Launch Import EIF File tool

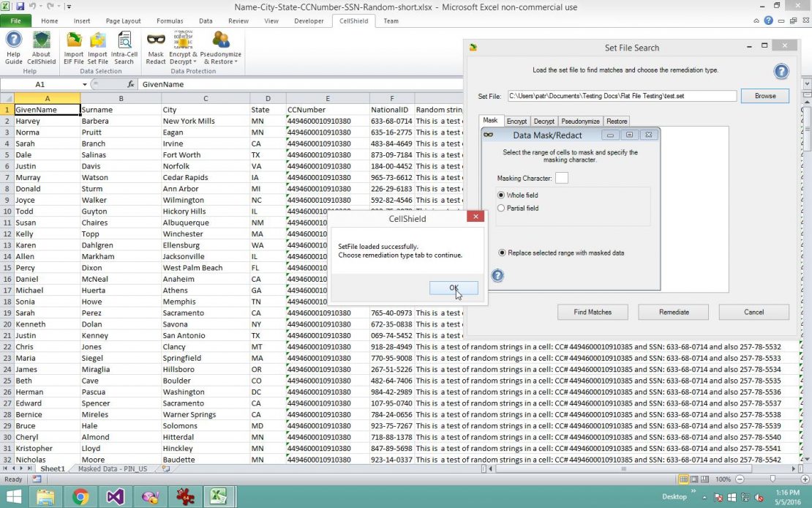[74, 48]
